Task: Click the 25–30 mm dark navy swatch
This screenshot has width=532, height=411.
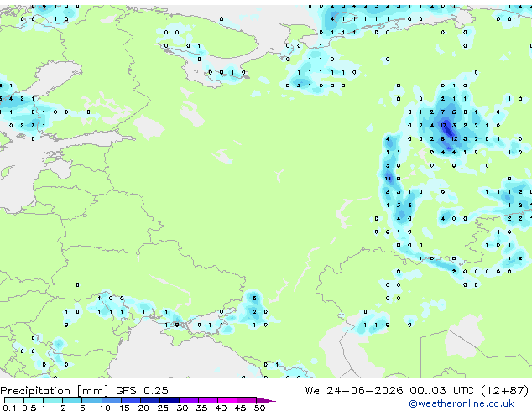Action: tap(169, 400)
